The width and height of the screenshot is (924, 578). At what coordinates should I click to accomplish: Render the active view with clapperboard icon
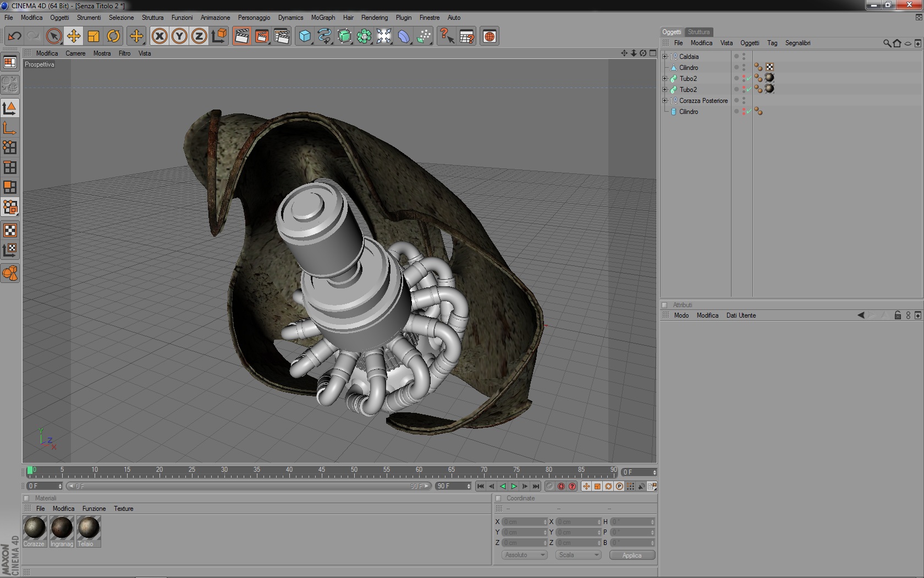click(x=241, y=36)
